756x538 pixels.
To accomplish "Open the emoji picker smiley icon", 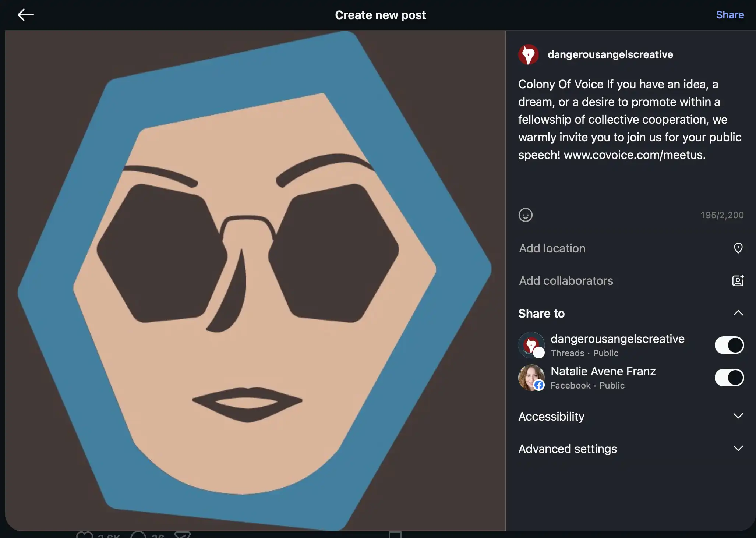I will point(525,215).
